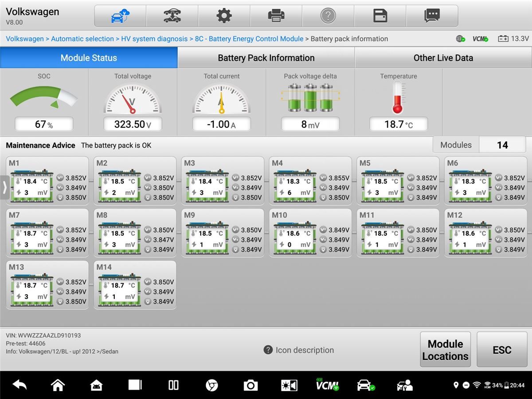Open the settings gear icon

(x=224, y=16)
